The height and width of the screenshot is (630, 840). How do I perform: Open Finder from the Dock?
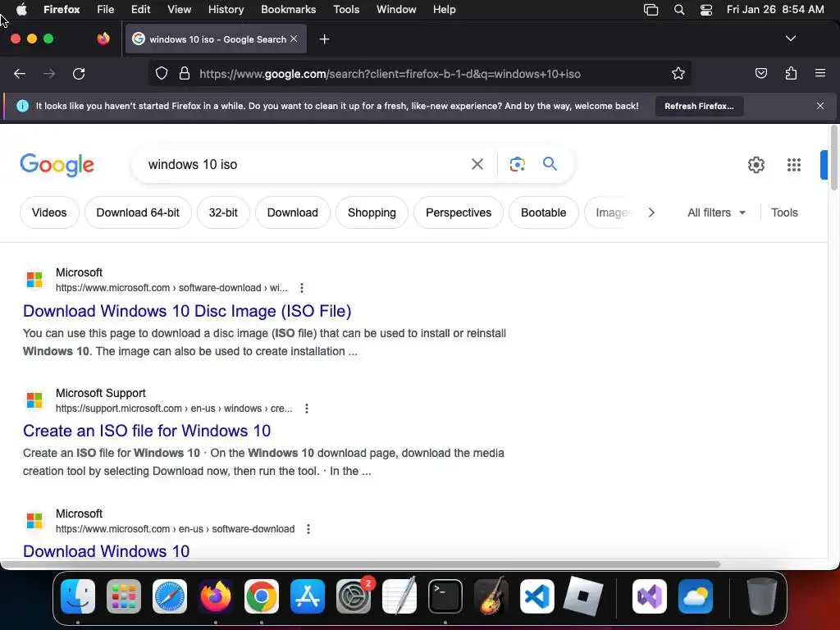[78, 596]
